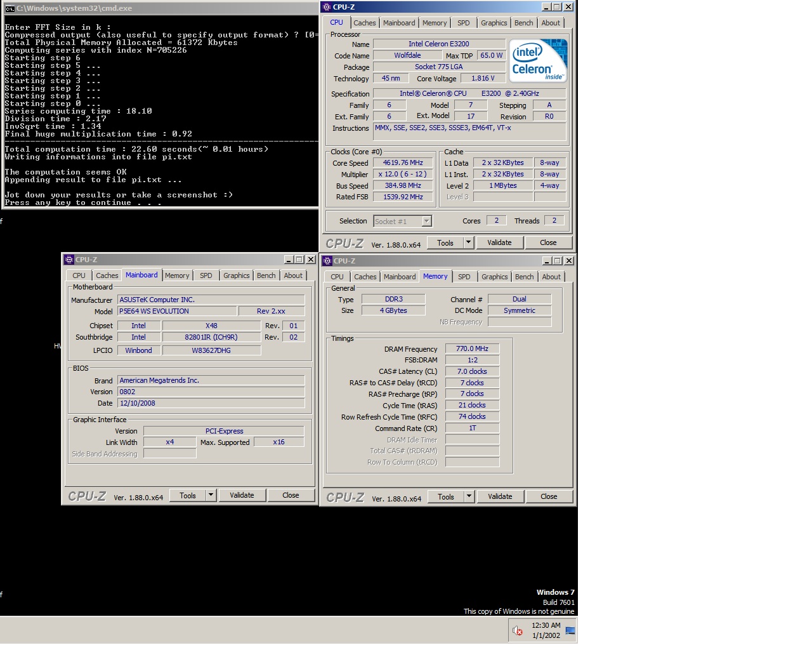Screen dimensions: 812x650
Task: Select Graphics tab in Memory window
Action: pos(495,277)
